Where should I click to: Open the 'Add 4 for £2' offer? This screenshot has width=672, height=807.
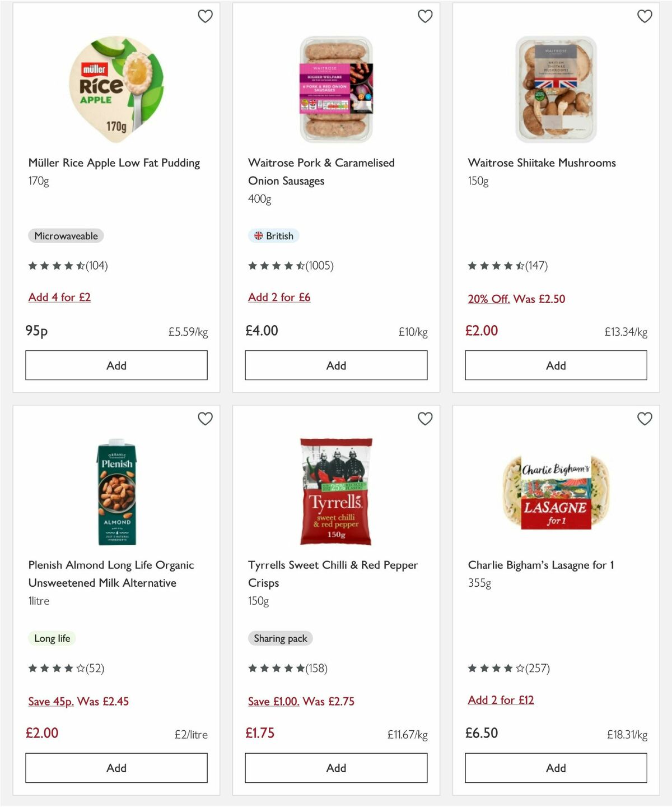click(x=59, y=297)
